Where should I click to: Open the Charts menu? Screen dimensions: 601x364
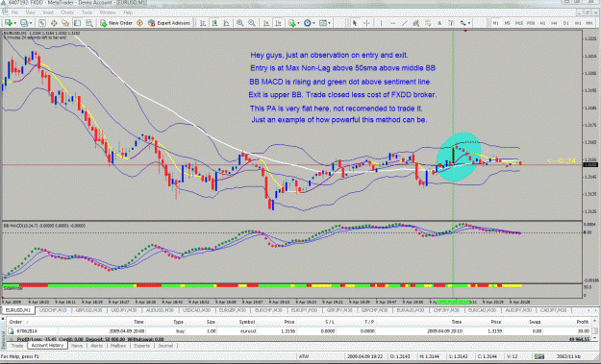click(x=67, y=12)
